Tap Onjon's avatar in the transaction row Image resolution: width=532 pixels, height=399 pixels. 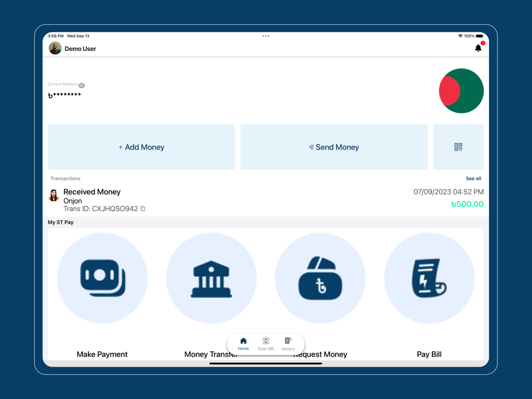coord(54,195)
